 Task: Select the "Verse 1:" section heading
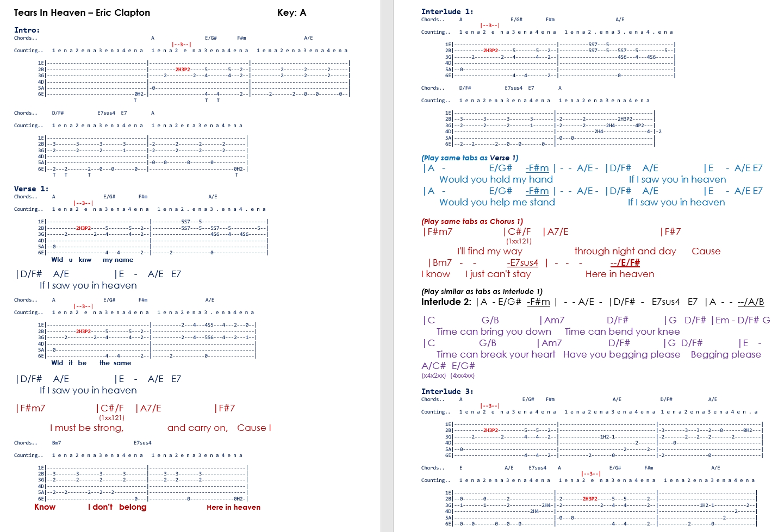point(31,189)
